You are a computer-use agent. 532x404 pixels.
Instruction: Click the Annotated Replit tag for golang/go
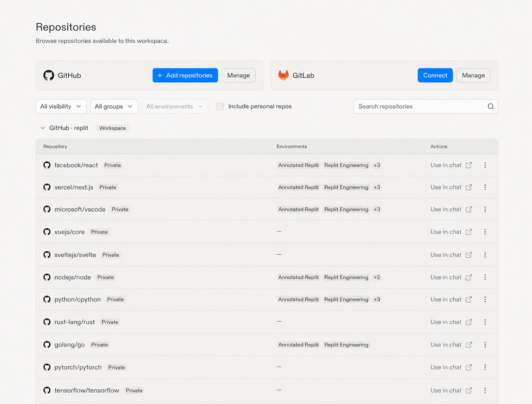coord(299,344)
